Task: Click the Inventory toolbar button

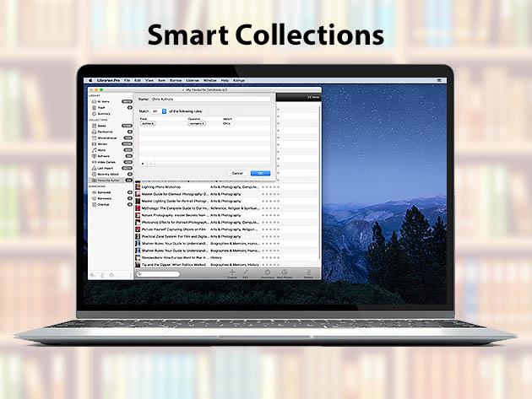Action: click(x=267, y=274)
